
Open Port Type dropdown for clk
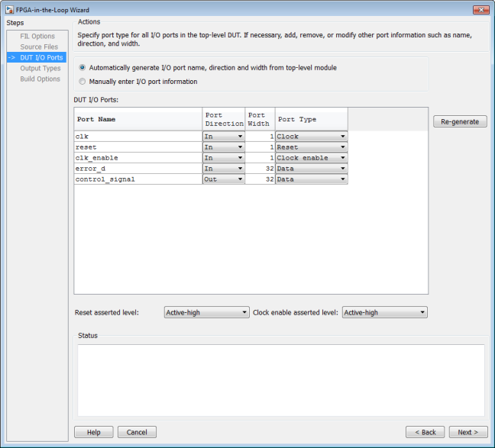(x=311, y=137)
